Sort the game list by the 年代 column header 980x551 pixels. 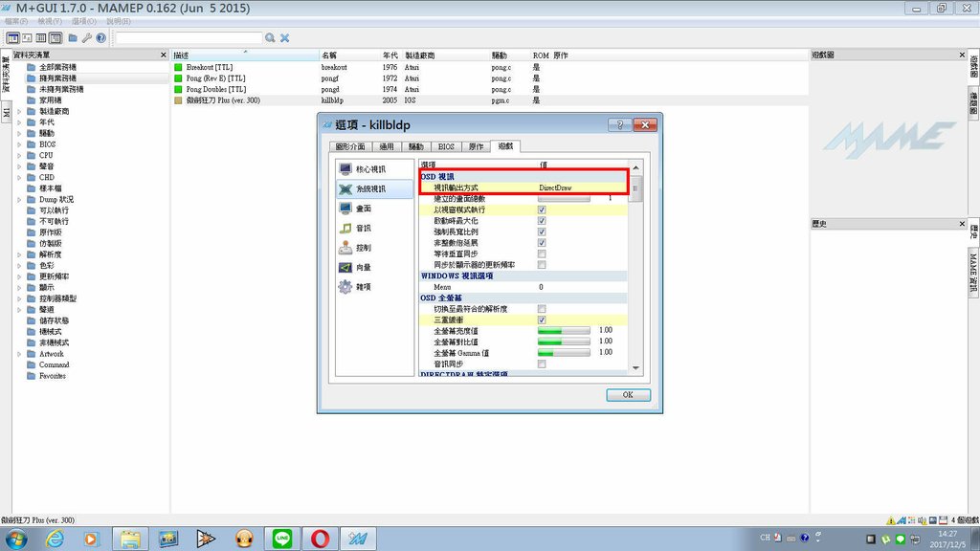click(x=390, y=55)
